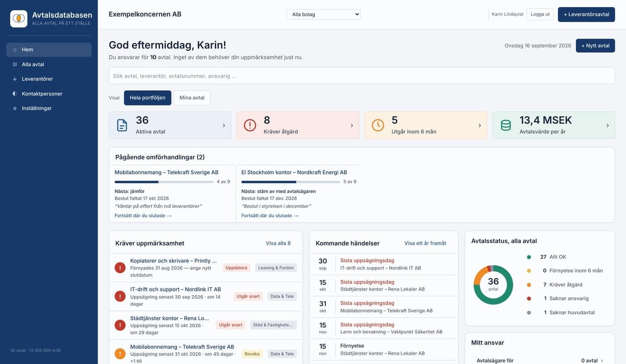Click the red alert icon for Kopiatorer och skrivare
The height and width of the screenshot is (364, 626).
[x=120, y=268]
